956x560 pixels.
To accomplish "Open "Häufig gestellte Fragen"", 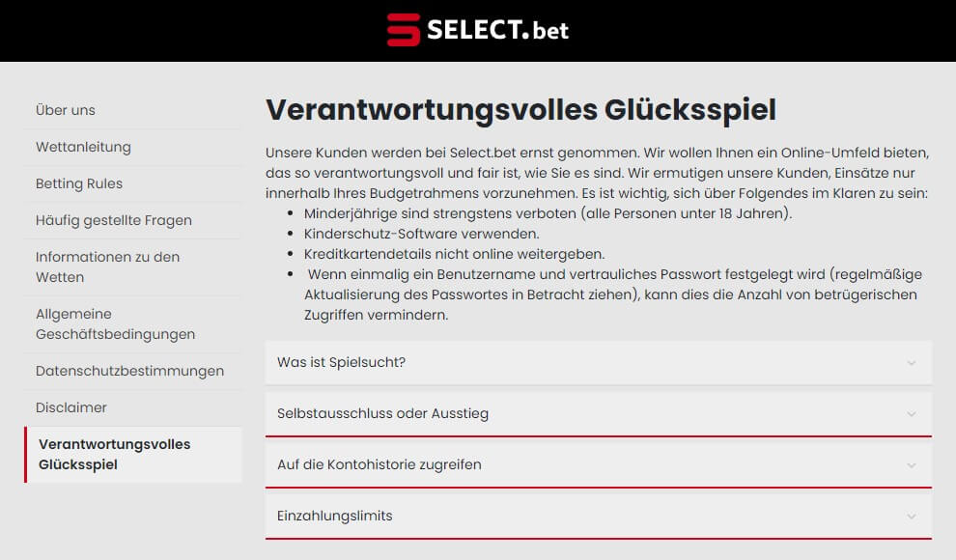I will (114, 220).
